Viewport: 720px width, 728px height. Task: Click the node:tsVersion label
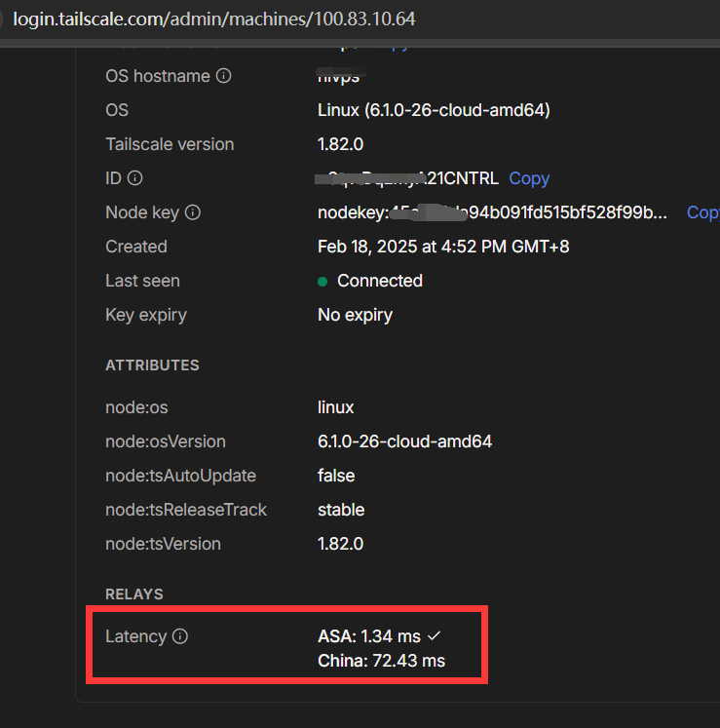click(163, 544)
